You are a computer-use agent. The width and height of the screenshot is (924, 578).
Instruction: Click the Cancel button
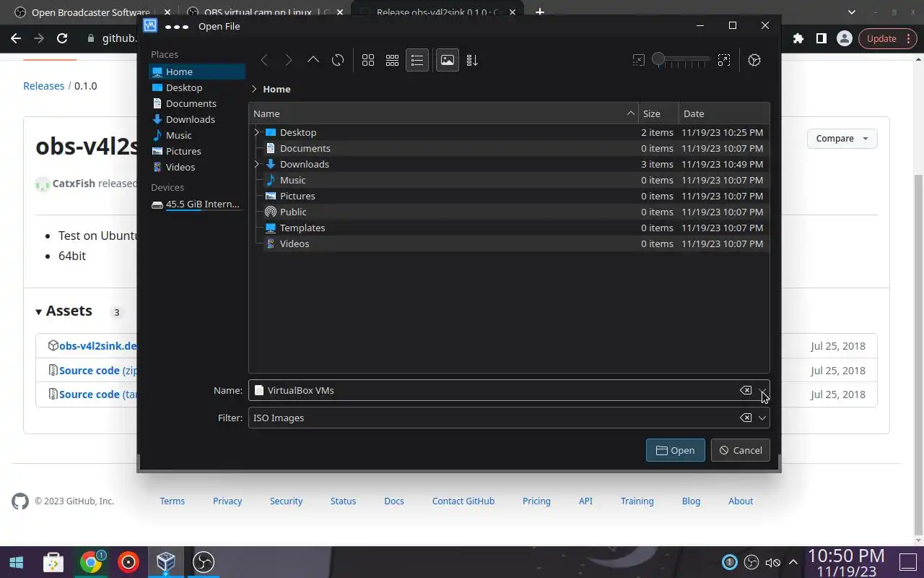741,450
